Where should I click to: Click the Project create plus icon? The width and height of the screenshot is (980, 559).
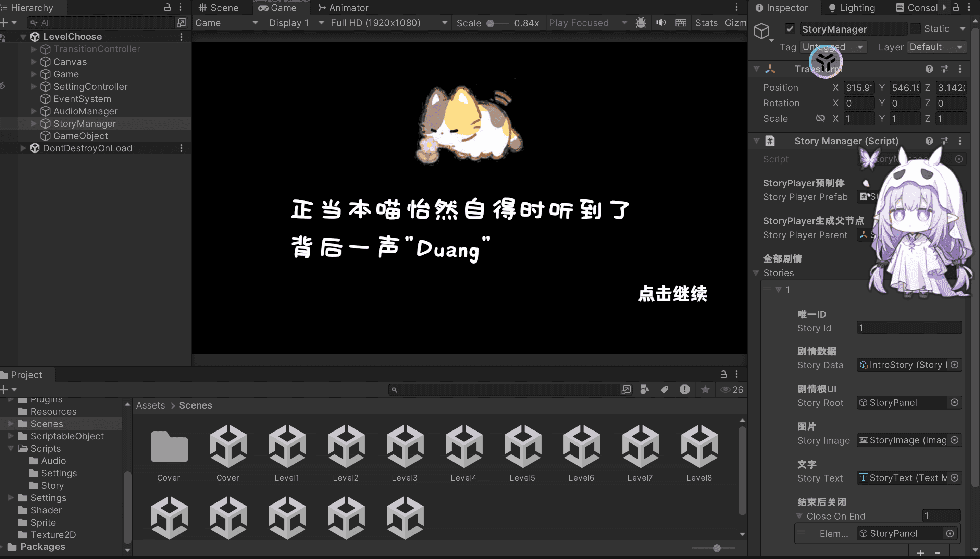point(4,390)
